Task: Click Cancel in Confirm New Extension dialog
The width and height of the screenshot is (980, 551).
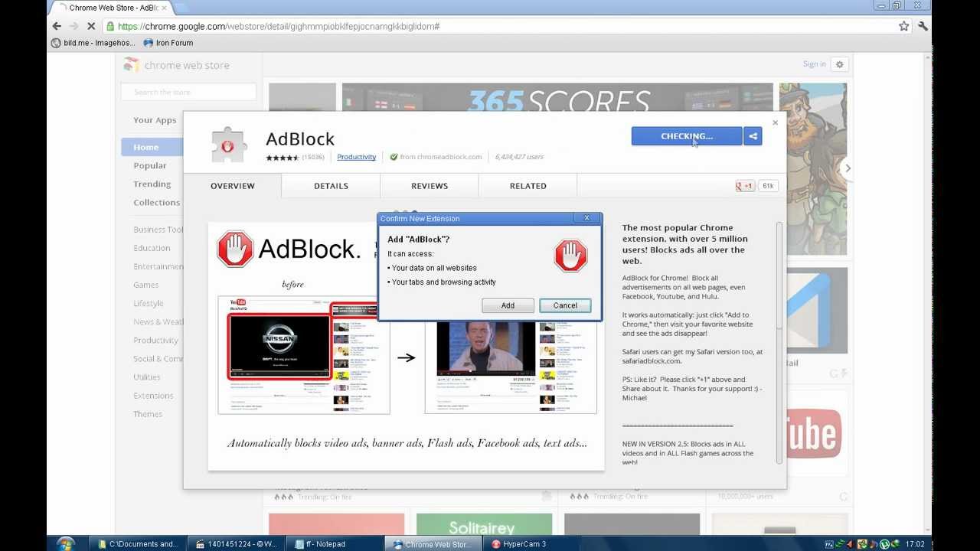Action: 565,305
